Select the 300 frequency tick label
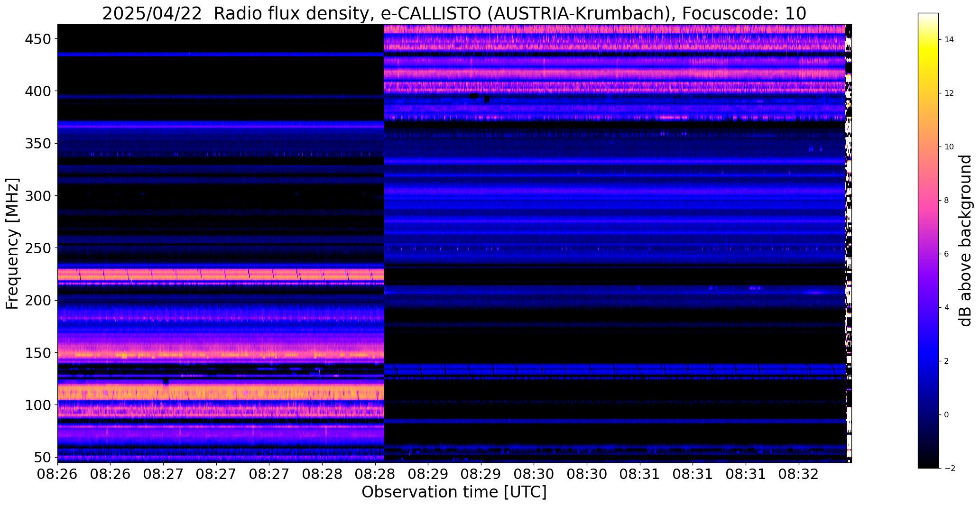 pos(38,195)
